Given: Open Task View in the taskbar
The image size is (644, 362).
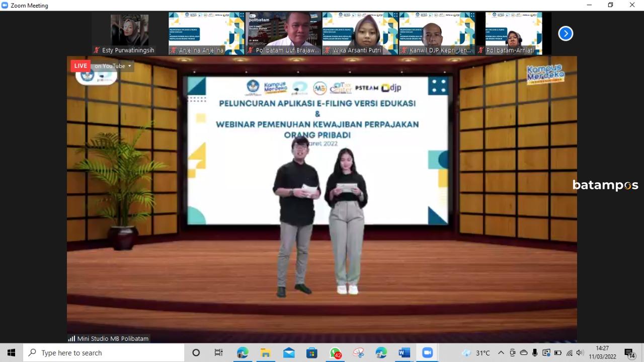Looking at the screenshot, I should click(218, 353).
